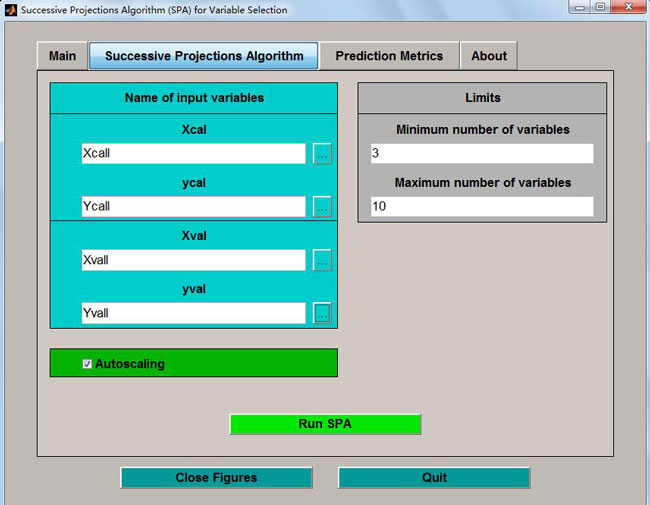Click the Quit button

coord(434,478)
